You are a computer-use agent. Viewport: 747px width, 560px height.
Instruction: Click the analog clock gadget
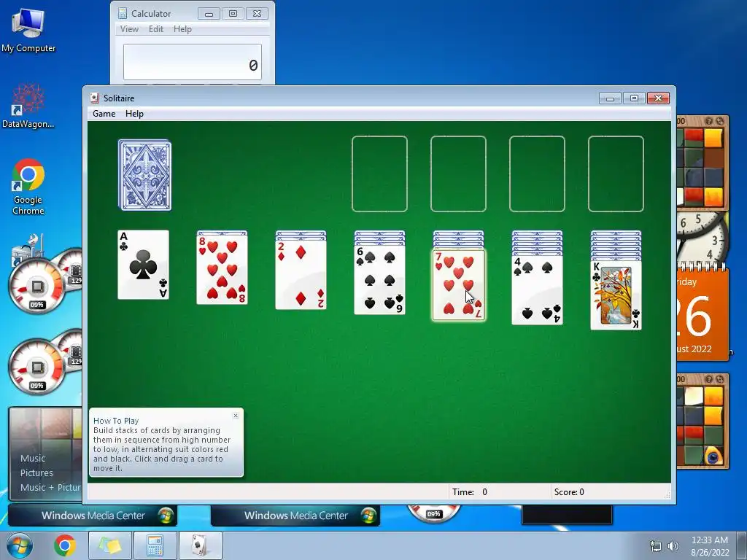[703, 238]
